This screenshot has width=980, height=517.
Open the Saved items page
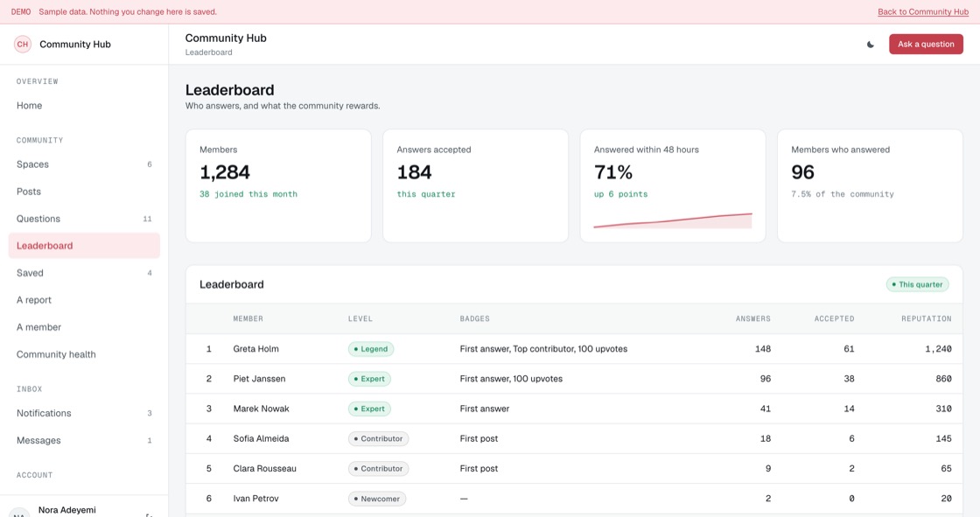coord(84,273)
